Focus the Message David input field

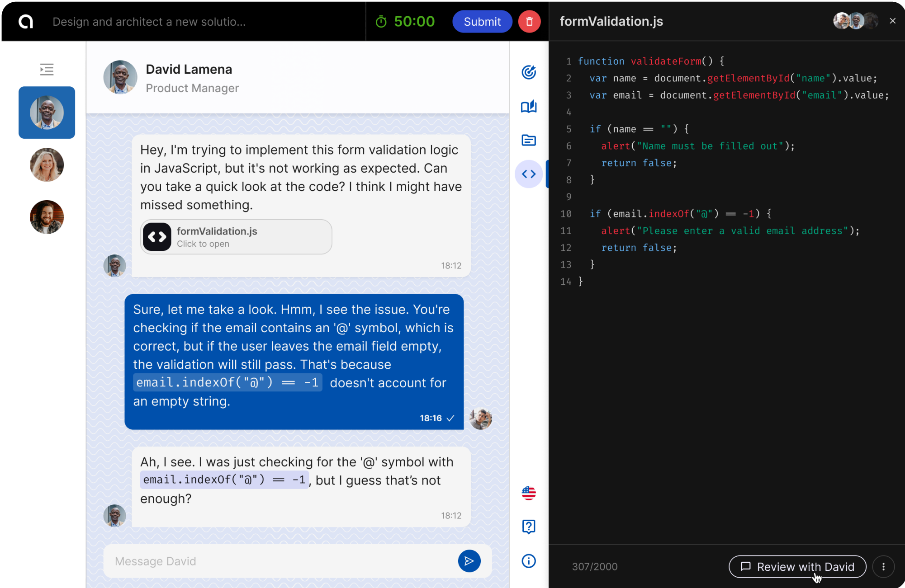280,561
